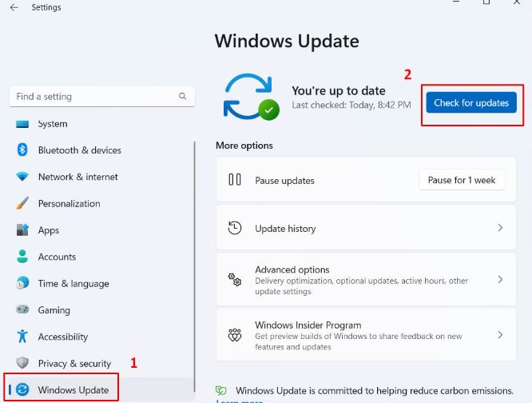Click the Privacy & security shield icon
532x403 pixels.
point(22,363)
